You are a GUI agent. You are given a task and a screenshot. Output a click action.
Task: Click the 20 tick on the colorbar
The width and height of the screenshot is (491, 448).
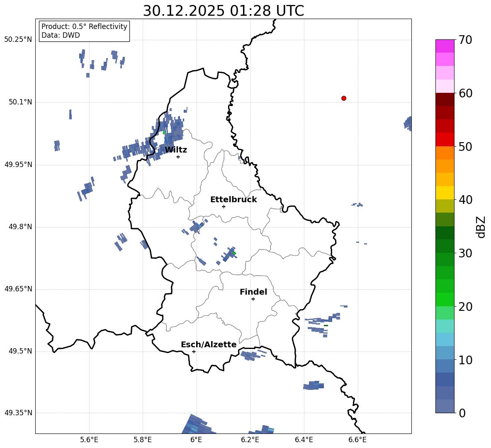[466, 306]
